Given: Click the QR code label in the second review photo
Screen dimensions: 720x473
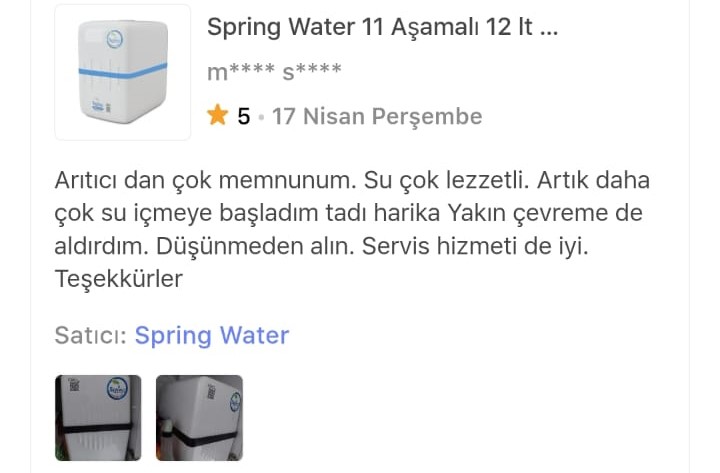Looking at the screenshot, I should click(211, 391).
